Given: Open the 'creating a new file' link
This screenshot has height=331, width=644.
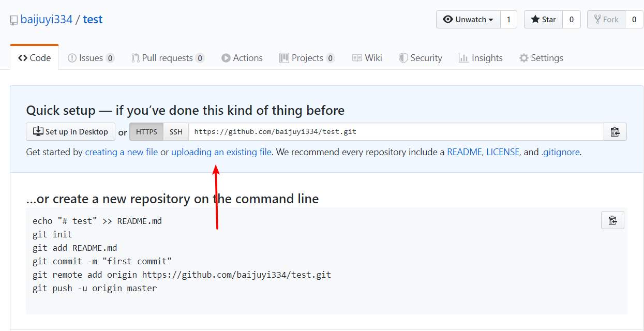Looking at the screenshot, I should [122, 152].
